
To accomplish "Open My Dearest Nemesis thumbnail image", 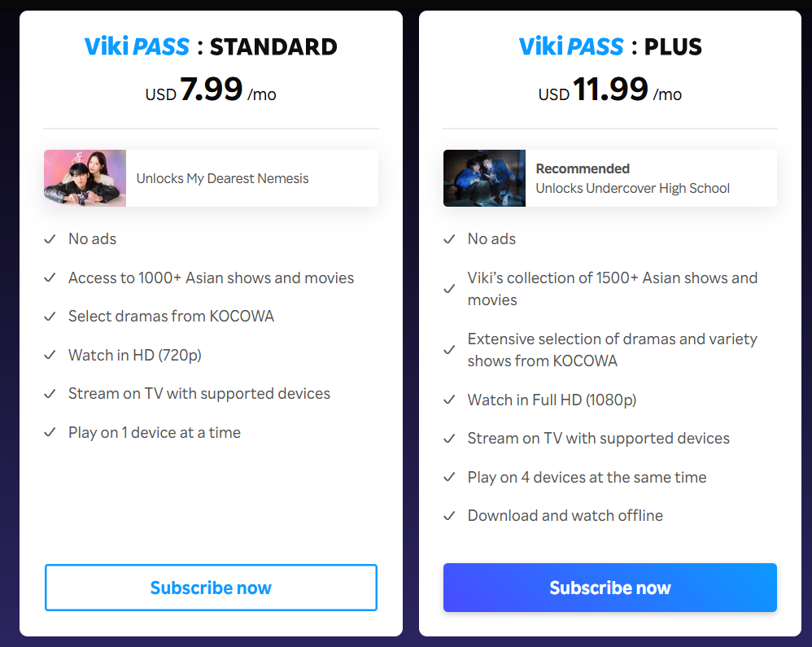I will 85,178.
